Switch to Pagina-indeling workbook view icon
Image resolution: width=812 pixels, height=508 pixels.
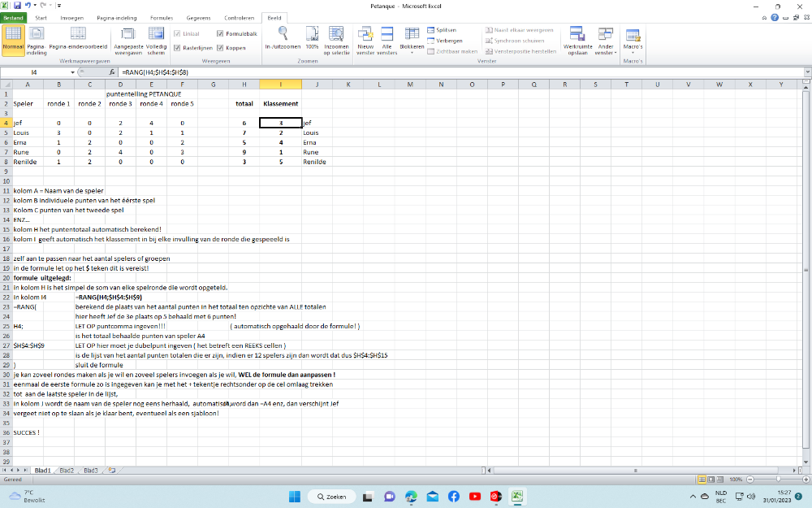(36, 34)
